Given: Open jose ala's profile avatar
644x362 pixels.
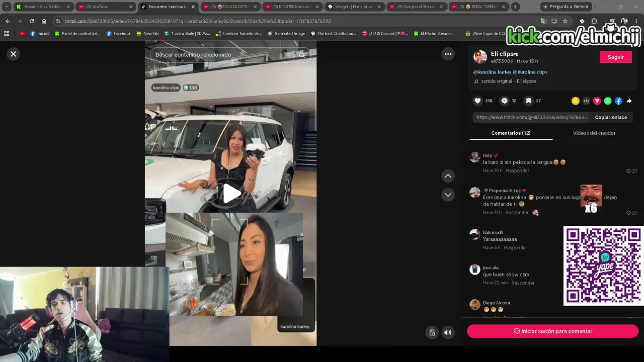Looking at the screenshot, I should 474,269.
